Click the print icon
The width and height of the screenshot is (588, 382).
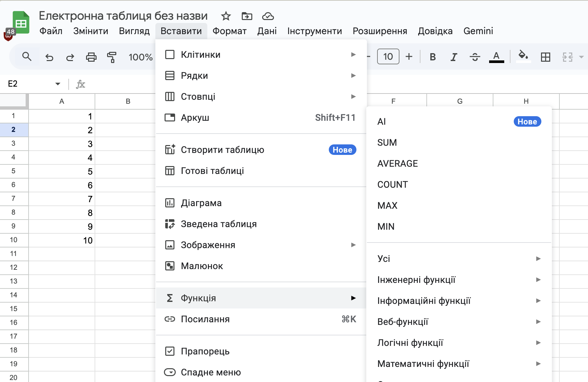click(91, 57)
